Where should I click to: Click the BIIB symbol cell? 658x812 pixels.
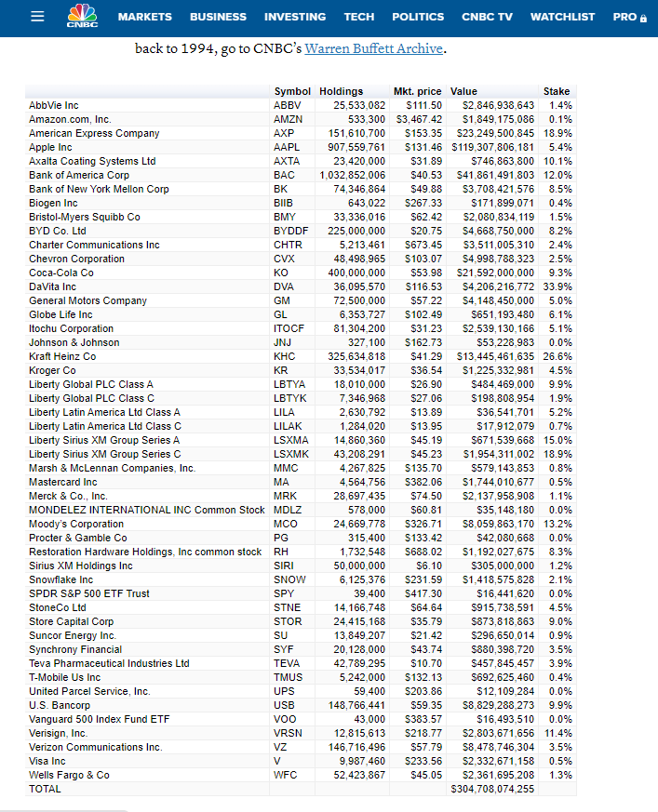(283, 203)
